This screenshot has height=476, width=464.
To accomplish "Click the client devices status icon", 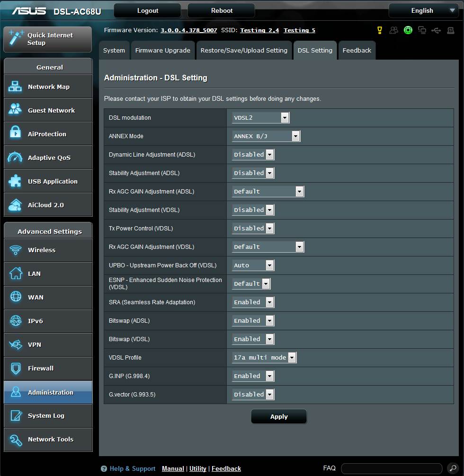I will click(422, 30).
